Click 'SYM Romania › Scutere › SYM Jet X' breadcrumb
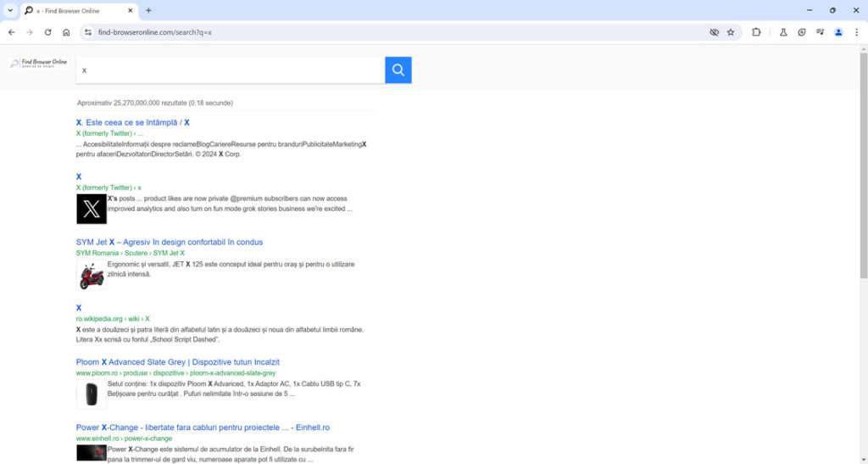This screenshot has width=868, height=464. (x=130, y=253)
